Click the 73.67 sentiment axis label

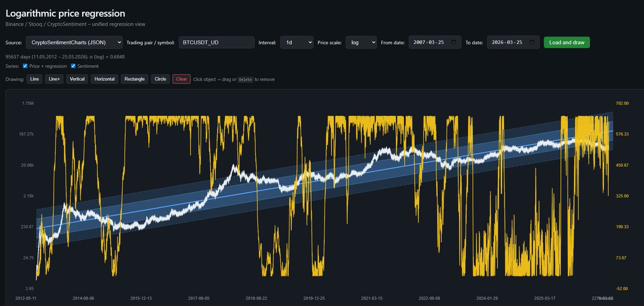(620, 258)
